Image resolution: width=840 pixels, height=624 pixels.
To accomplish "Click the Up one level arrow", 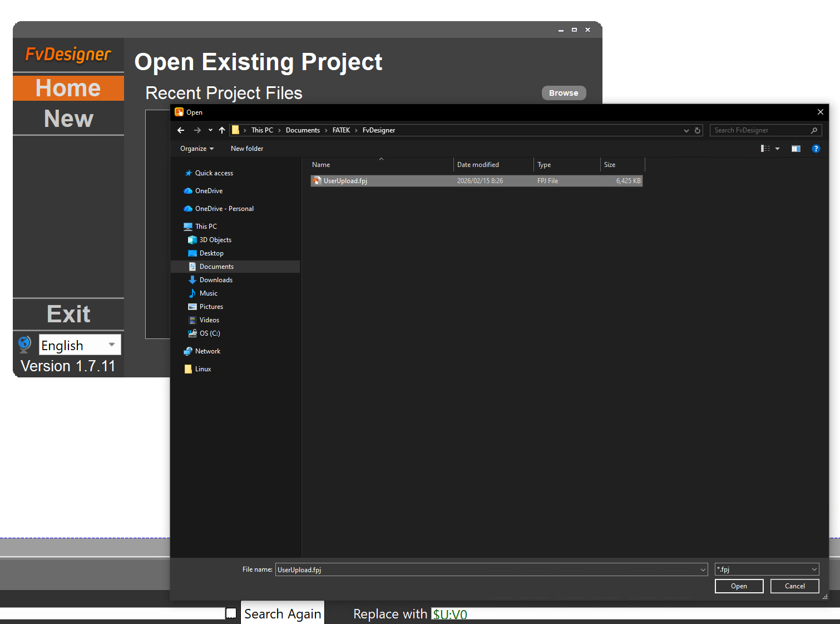I will 222,130.
